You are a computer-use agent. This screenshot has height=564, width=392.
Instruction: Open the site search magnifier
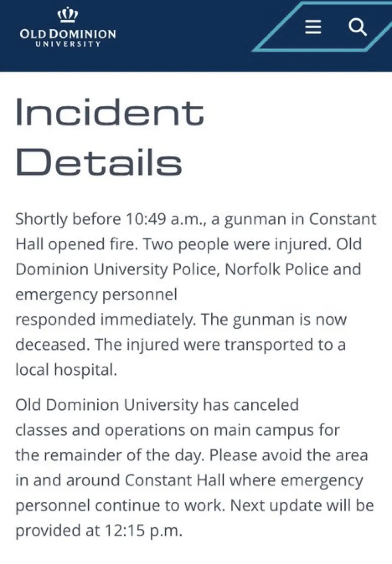tap(358, 28)
